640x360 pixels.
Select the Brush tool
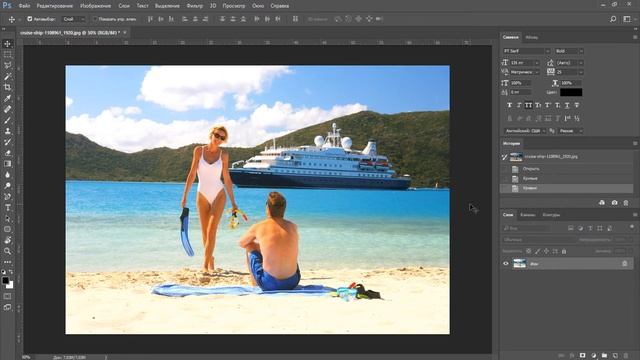pos(7,120)
